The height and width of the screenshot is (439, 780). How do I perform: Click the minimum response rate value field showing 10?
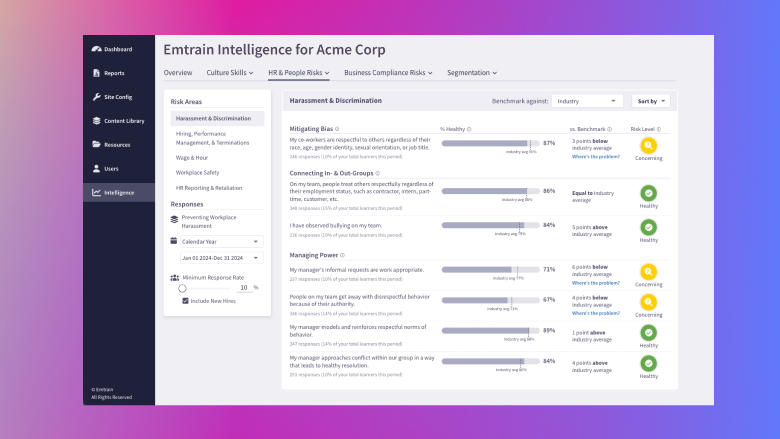(x=244, y=287)
